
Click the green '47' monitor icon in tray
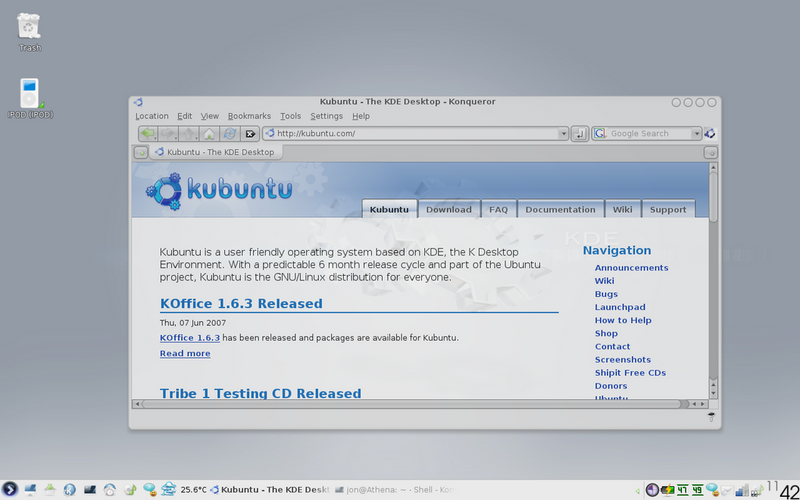click(682, 490)
